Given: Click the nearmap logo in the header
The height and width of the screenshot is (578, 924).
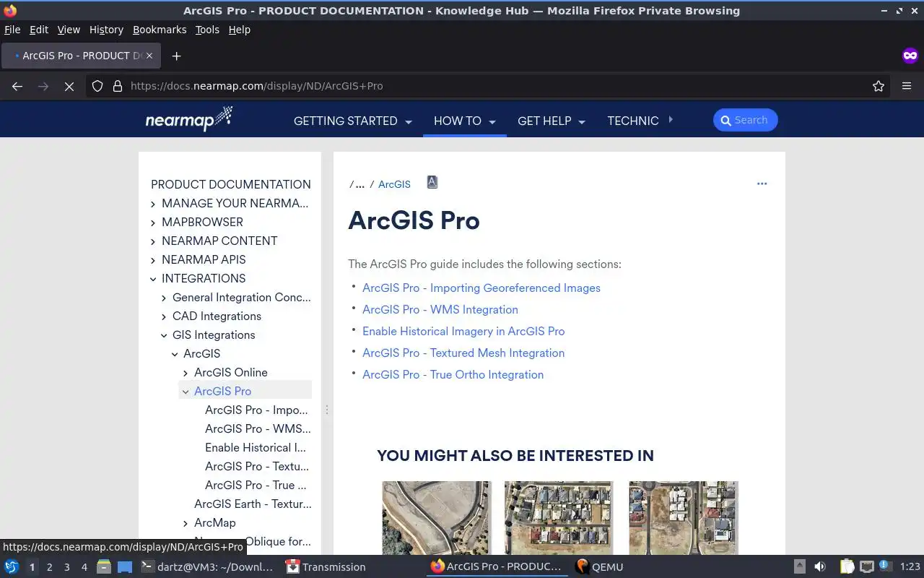Looking at the screenshot, I should pos(188,118).
